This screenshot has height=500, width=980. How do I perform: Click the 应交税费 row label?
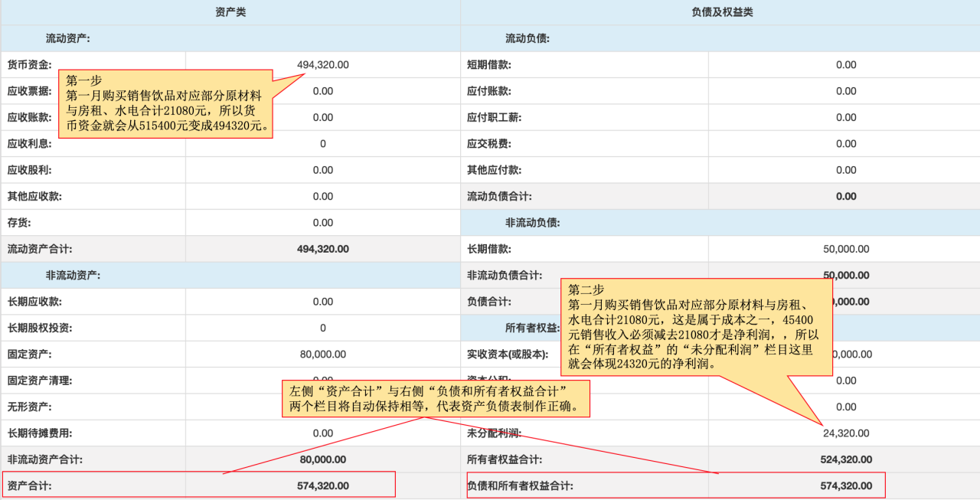click(x=489, y=144)
